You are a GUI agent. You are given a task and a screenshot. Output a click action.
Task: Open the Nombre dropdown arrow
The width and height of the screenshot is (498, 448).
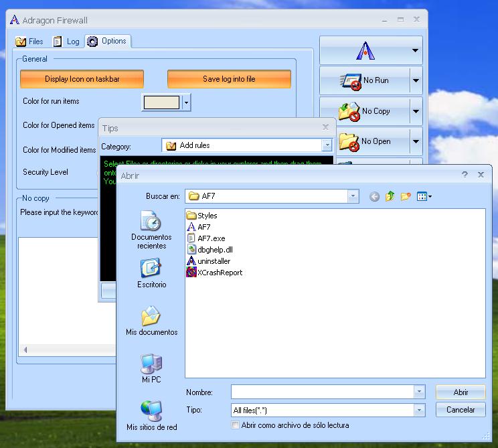(x=419, y=392)
